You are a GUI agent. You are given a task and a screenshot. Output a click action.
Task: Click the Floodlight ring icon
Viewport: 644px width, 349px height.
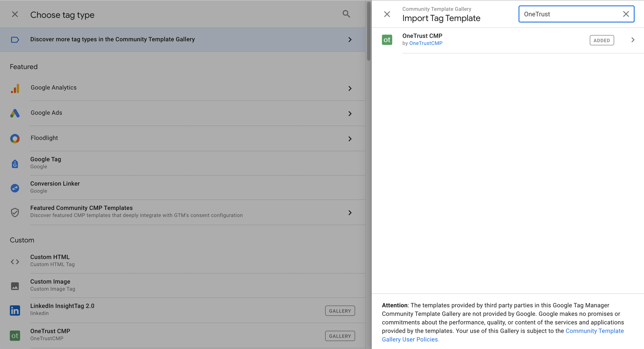pyautogui.click(x=15, y=139)
